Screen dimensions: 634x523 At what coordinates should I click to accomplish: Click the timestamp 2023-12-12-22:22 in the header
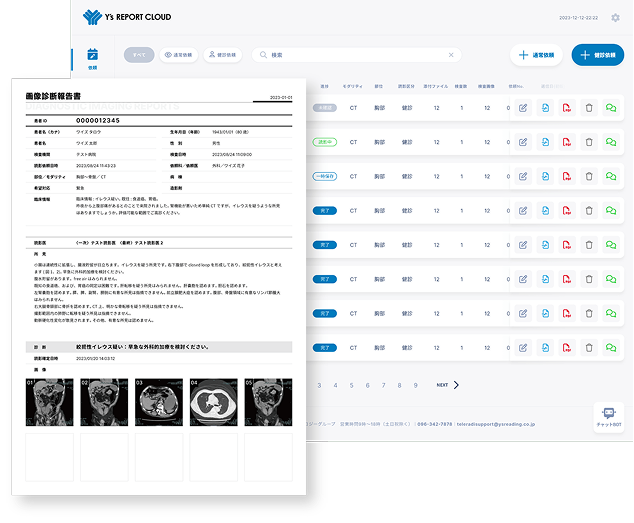point(578,18)
